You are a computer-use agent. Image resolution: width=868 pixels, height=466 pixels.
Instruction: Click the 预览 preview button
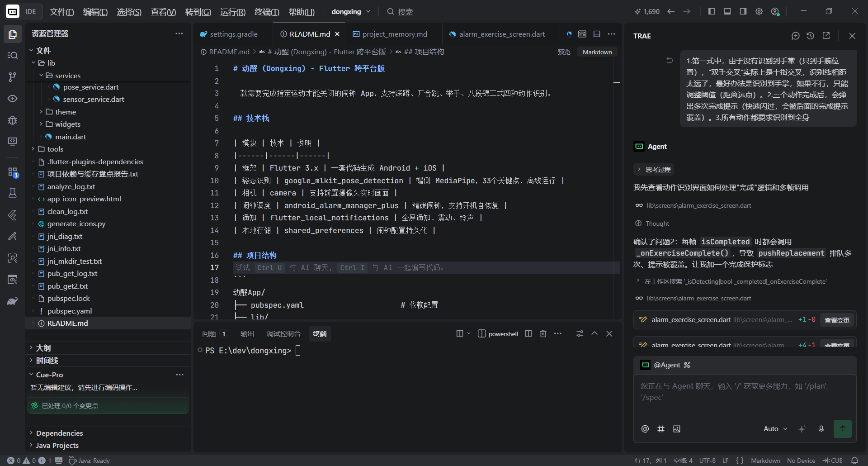coord(564,52)
